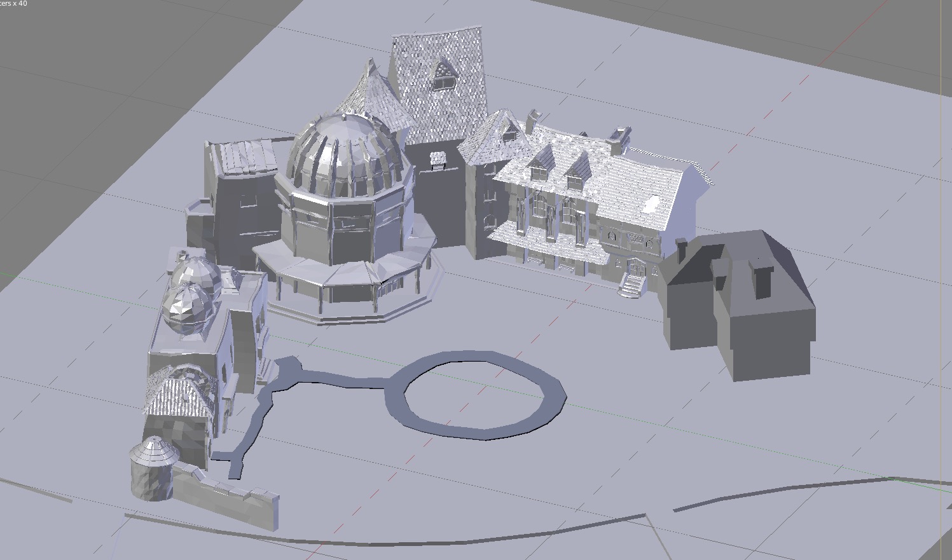
Task: Click the entrance steps of the manor house
Action: pyautogui.click(x=631, y=285)
